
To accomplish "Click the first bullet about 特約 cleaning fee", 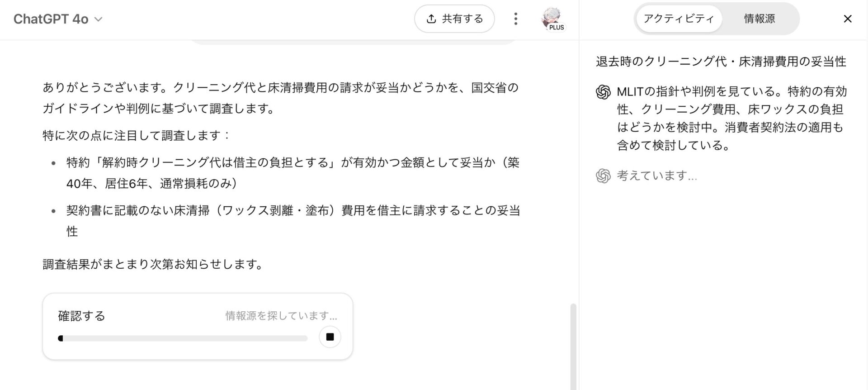I will click(x=292, y=173).
